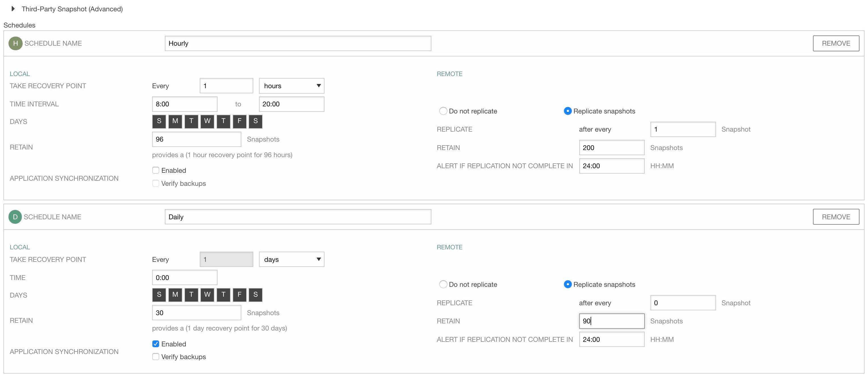Screen dimensions: 868x377
Task: Edit the Daily remote RETAIN snapshots field
Action: pos(609,321)
